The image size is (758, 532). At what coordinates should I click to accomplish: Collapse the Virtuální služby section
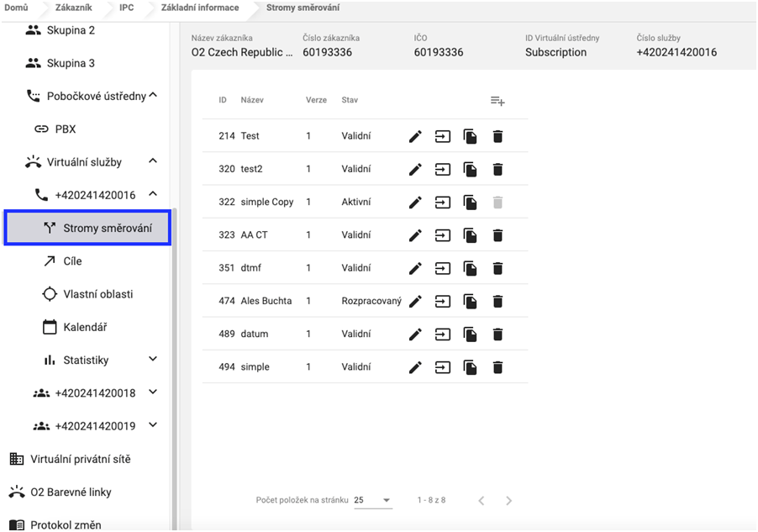[153, 161]
